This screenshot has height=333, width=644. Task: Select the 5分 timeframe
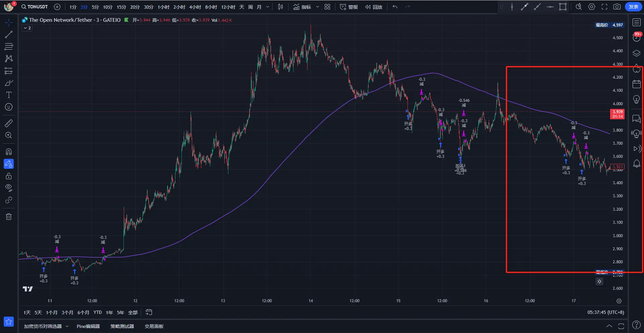point(95,7)
